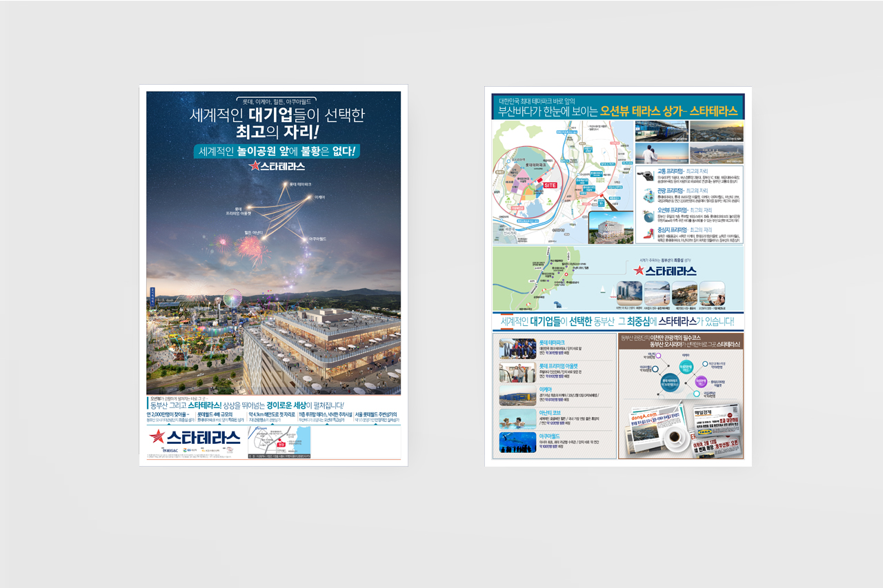Viewport: 883px width, 588px height.
Task: Click the 롯데 테마파크 star point label
Action: 300,184
